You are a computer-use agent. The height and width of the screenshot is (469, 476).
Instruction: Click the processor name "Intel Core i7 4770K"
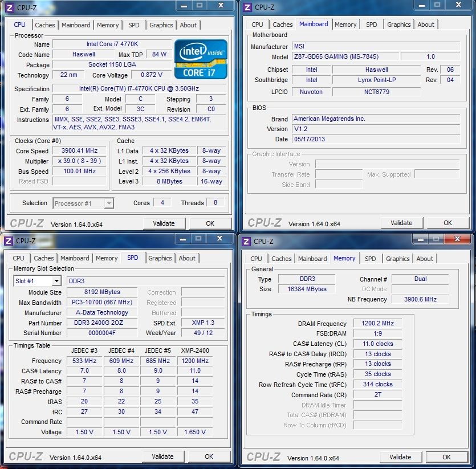click(112, 44)
